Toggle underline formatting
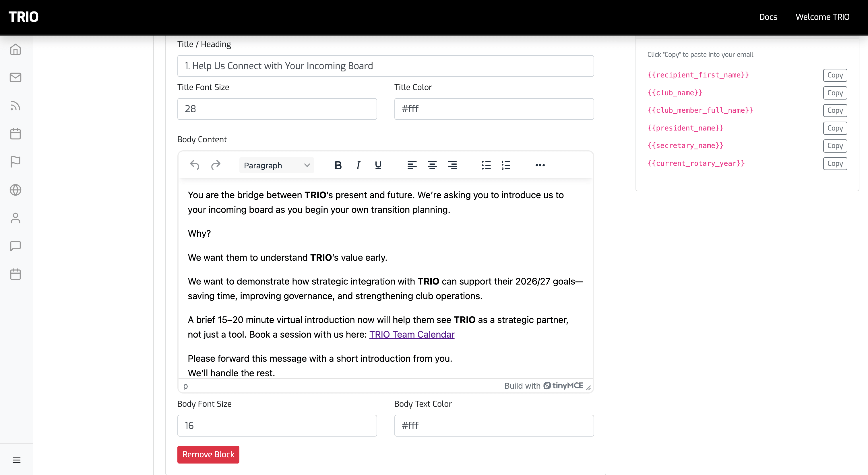 coord(378,165)
